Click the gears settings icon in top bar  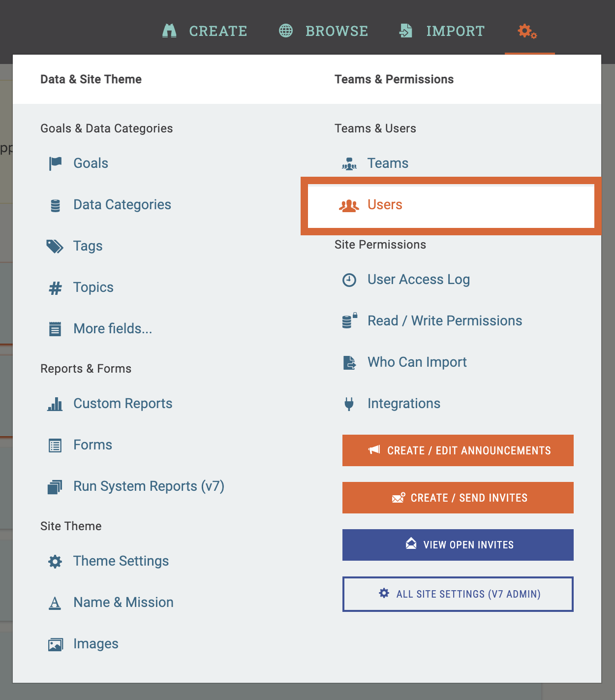[527, 31]
